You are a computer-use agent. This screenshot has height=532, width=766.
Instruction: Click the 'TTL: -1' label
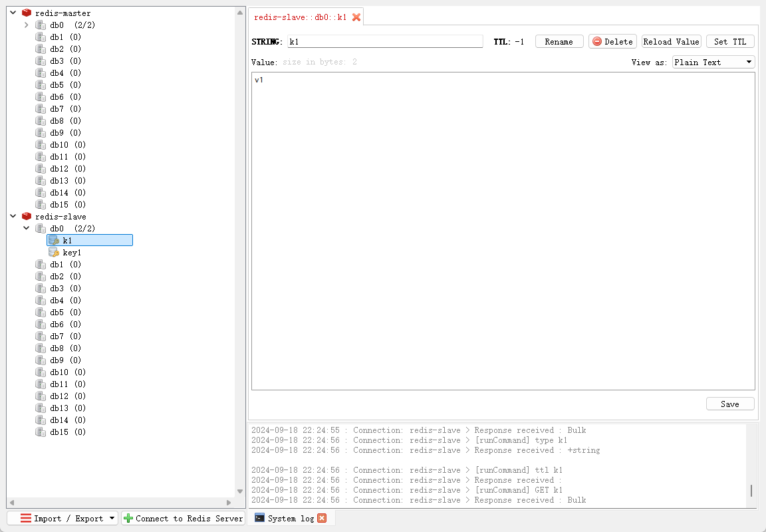tap(509, 41)
